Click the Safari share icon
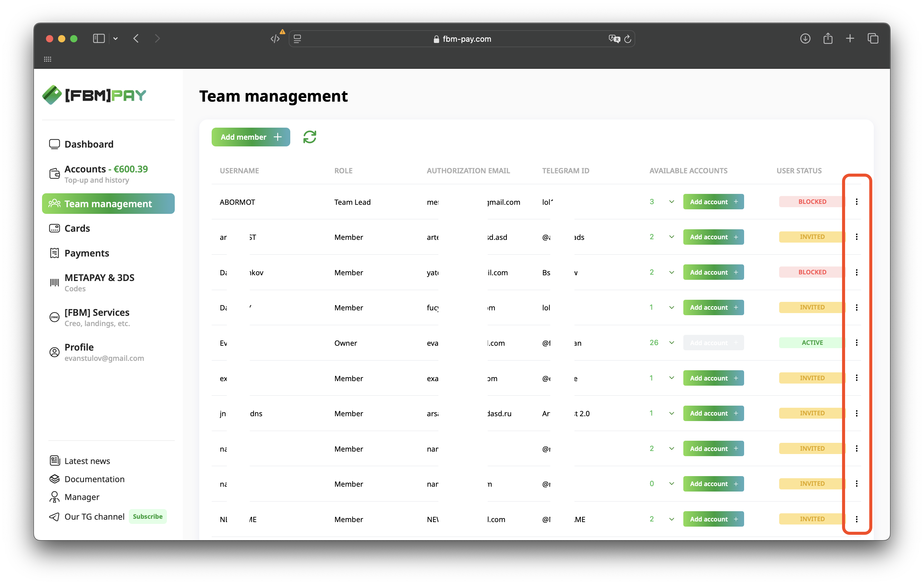 pyautogui.click(x=828, y=39)
